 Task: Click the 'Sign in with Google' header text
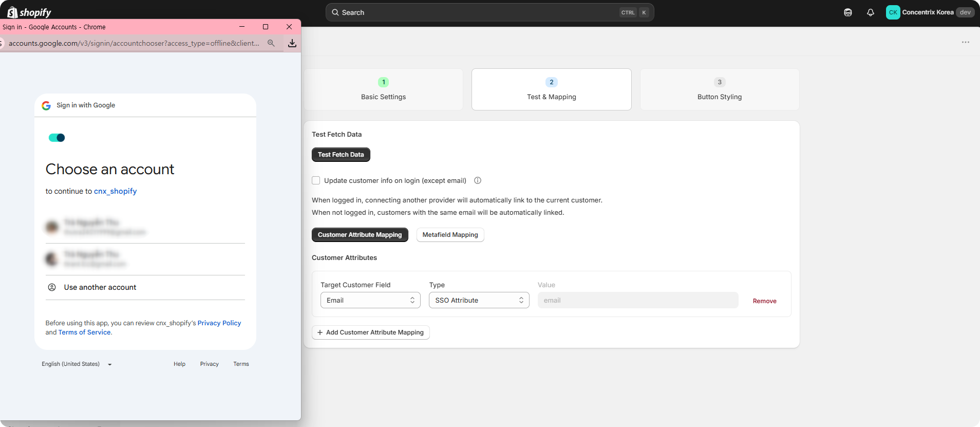point(86,105)
